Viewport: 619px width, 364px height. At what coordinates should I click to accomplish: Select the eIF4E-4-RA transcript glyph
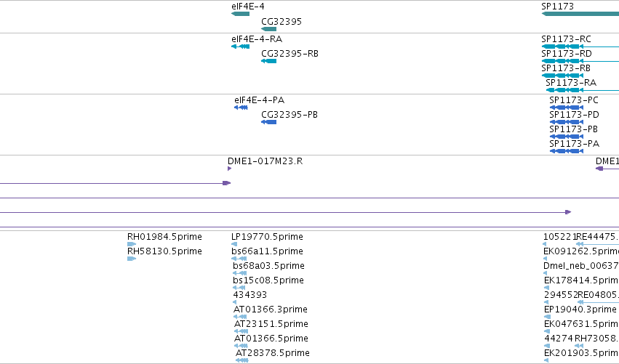click(x=241, y=46)
